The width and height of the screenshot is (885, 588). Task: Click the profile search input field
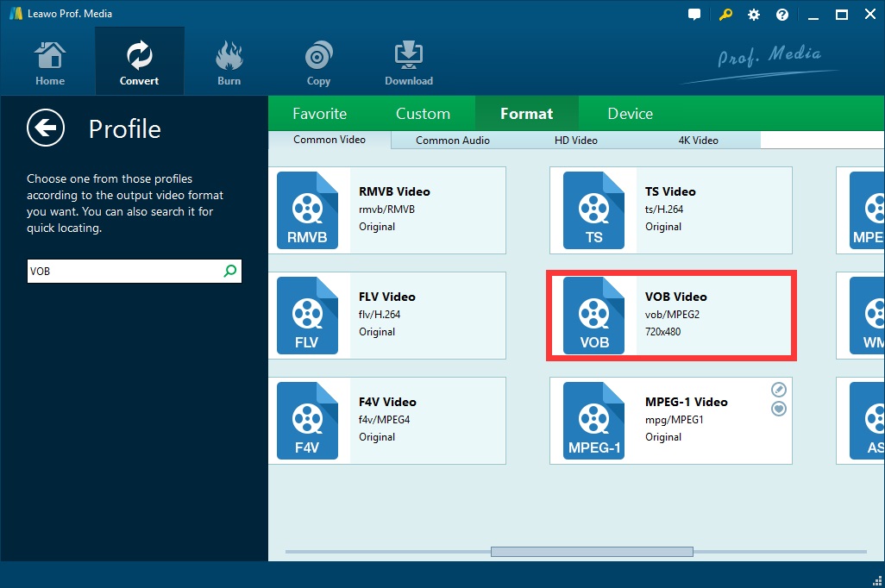tap(122, 271)
